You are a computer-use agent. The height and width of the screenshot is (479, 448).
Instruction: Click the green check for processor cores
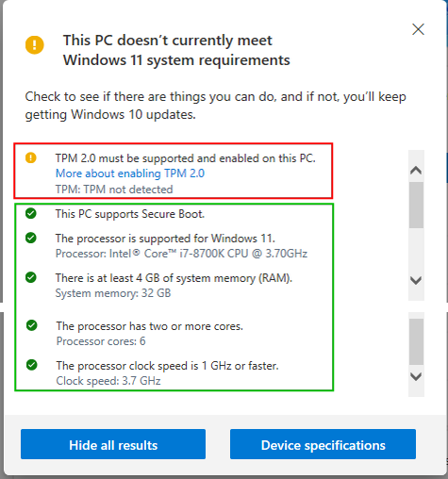click(32, 325)
